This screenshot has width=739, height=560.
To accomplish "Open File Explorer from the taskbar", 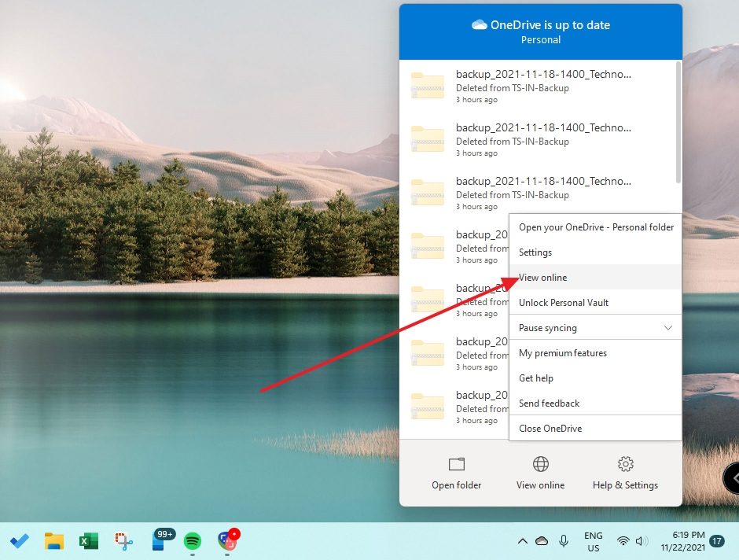I will click(53, 541).
